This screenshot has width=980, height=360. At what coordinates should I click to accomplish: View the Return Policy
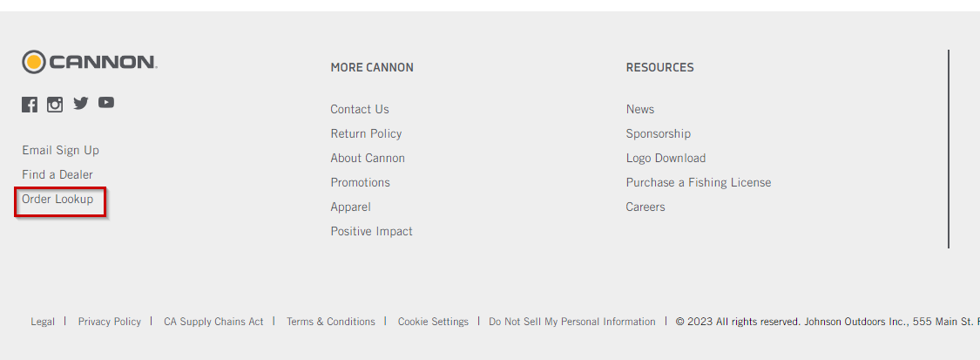(366, 133)
